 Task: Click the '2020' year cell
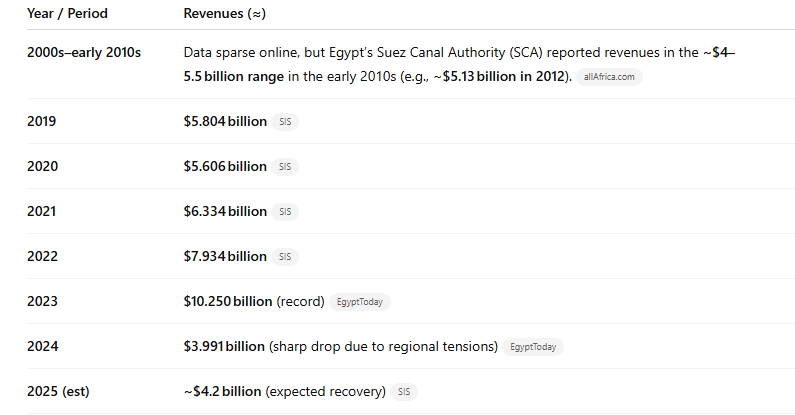coord(43,167)
